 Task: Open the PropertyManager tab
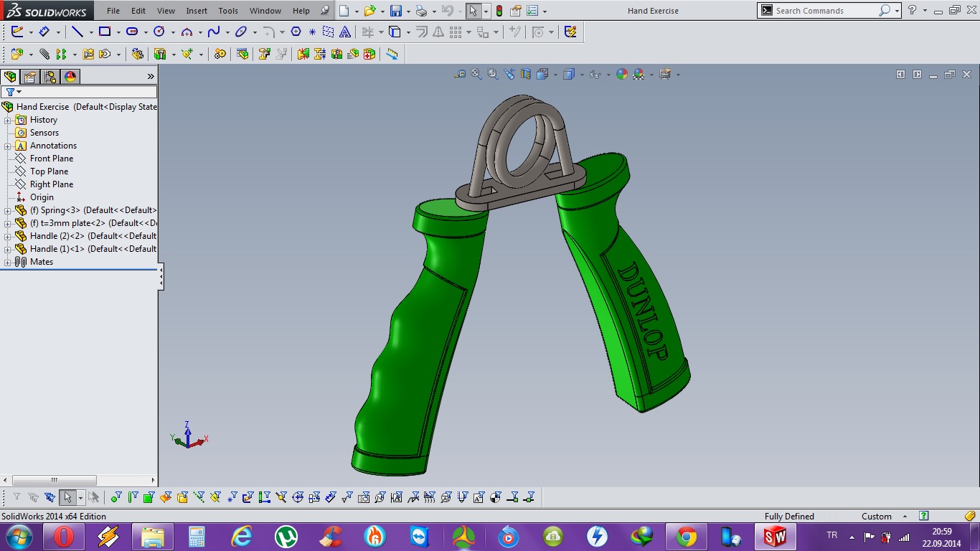pos(30,77)
